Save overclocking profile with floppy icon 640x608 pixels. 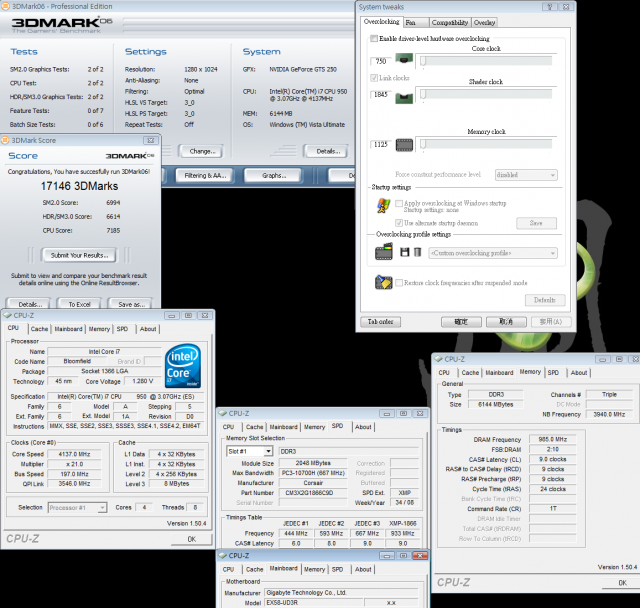coord(404,252)
